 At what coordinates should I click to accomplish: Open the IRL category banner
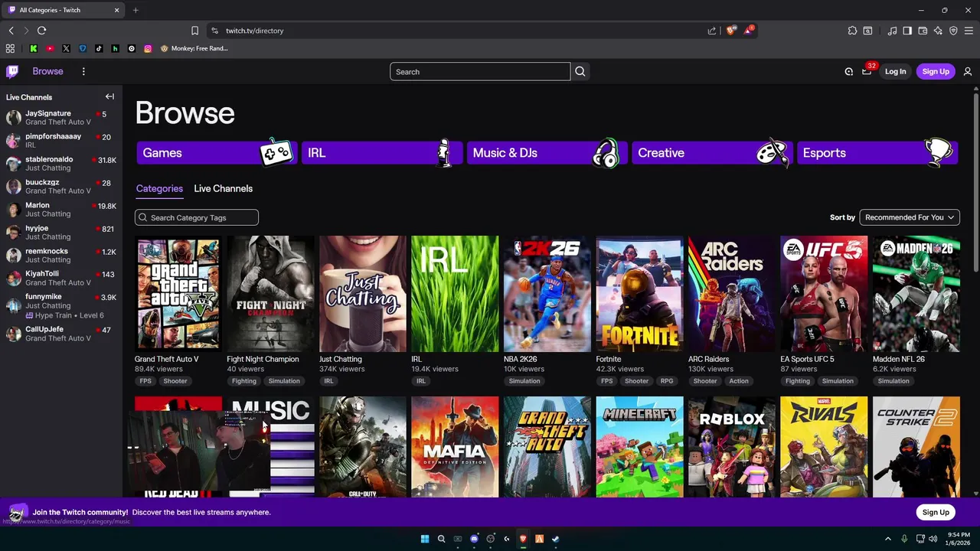381,152
